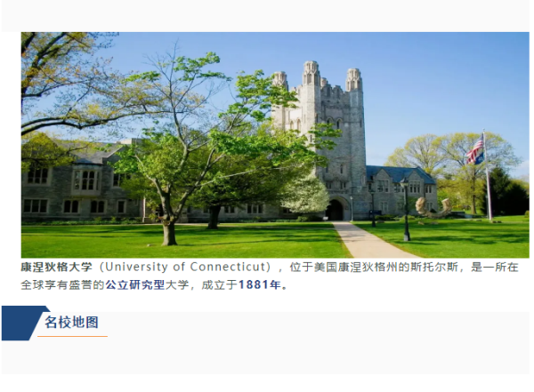This screenshot has height=392, width=534.
Task: Open the campus photo thumbnail
Action: coord(275,145)
